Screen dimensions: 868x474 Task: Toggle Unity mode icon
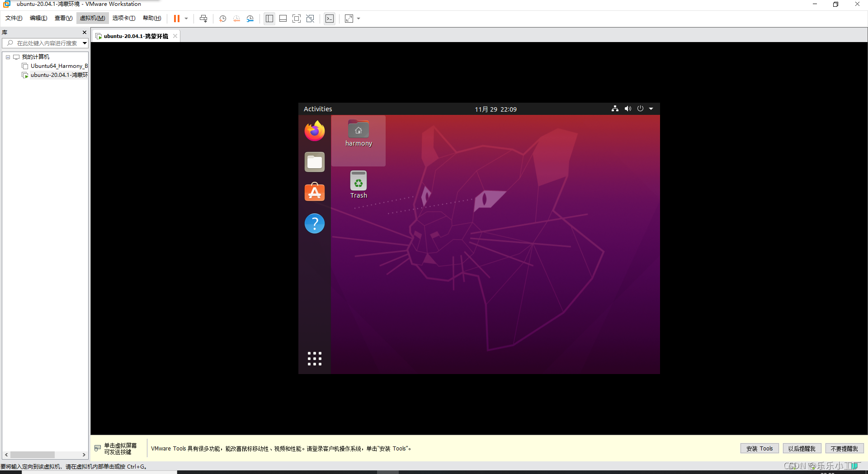click(x=310, y=19)
